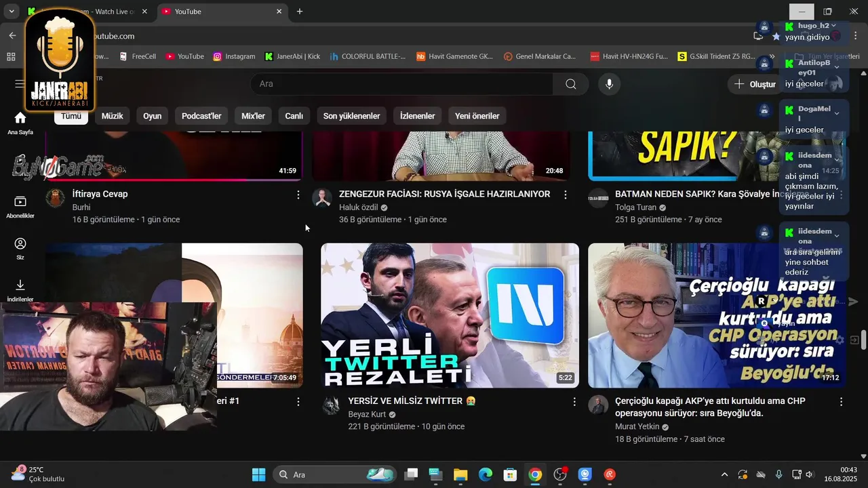Open options menu for İftiraya Cevap video
868x488 pixels.
point(298,195)
